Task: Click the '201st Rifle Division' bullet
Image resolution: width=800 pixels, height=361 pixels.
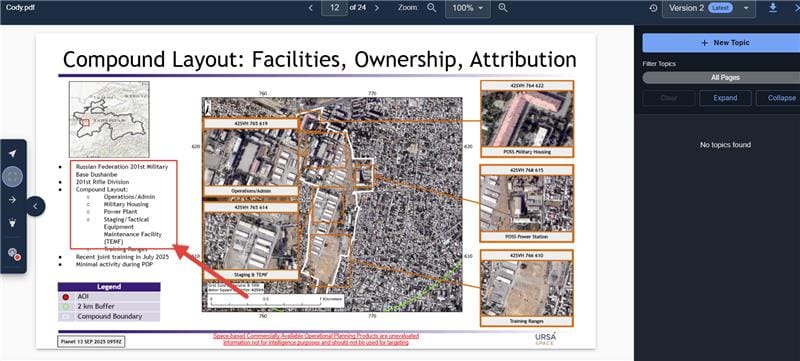Action: [x=102, y=182]
